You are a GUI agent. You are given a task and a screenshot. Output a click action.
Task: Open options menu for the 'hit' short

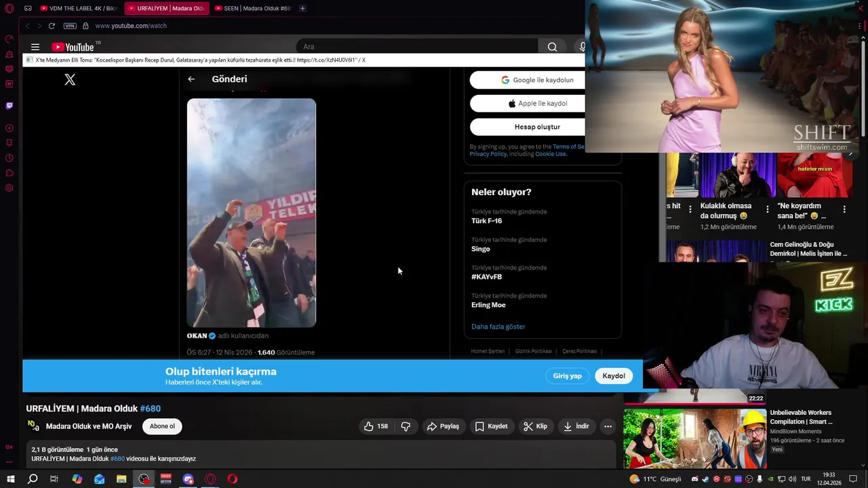(x=690, y=209)
